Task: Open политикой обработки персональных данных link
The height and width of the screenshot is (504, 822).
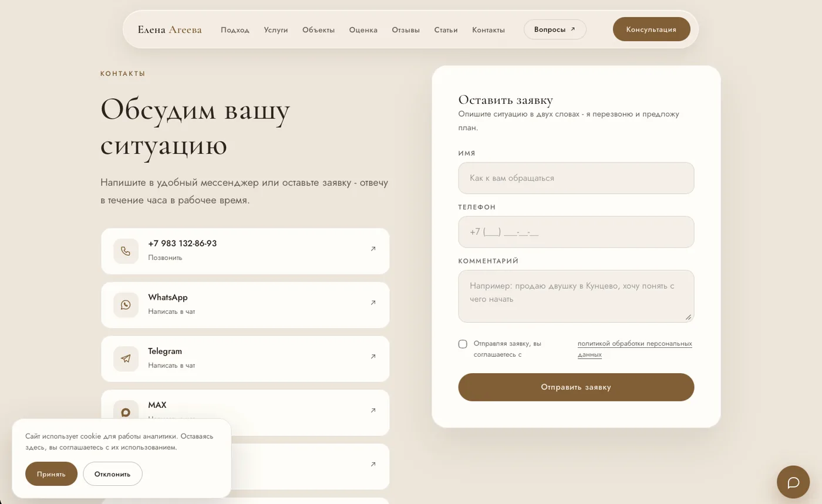Action: [635, 349]
